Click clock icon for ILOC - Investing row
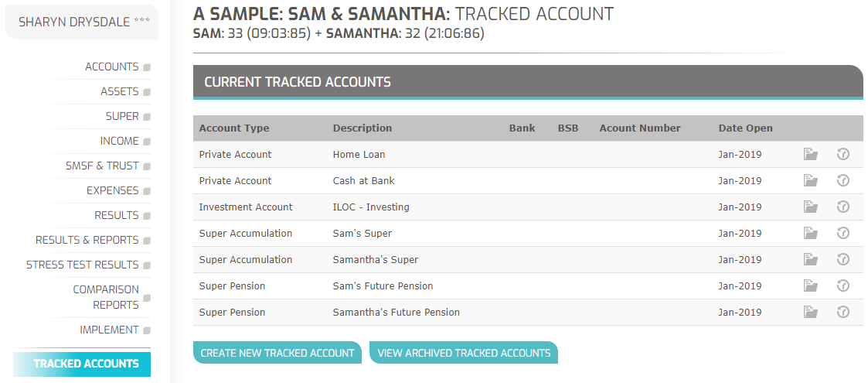The image size is (868, 383). 842,207
